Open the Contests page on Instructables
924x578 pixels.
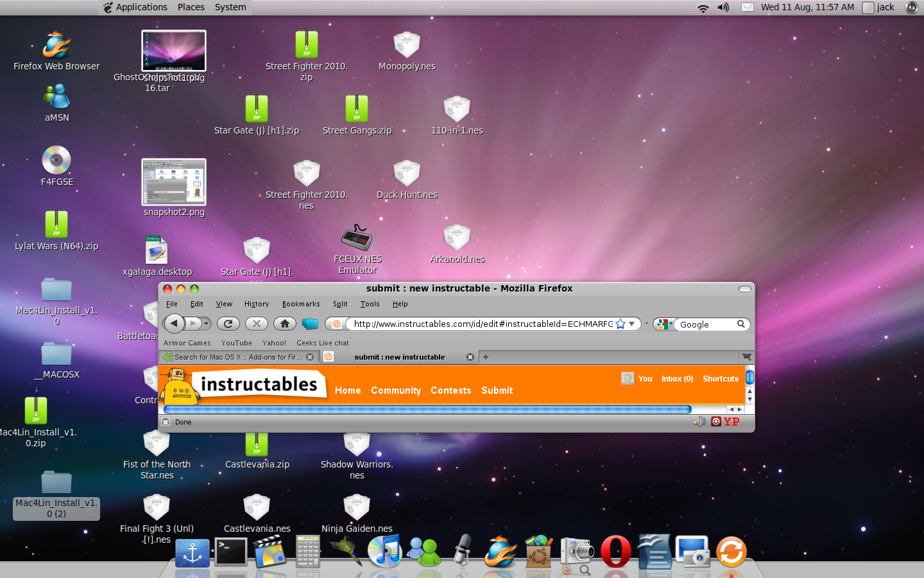click(x=450, y=390)
